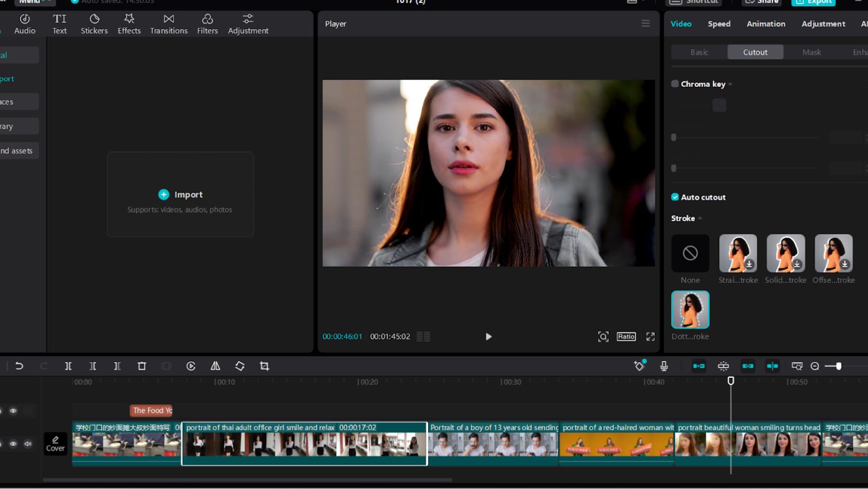The height and width of the screenshot is (489, 868).
Task: Hide the main video track with eye icon
Action: point(13,443)
